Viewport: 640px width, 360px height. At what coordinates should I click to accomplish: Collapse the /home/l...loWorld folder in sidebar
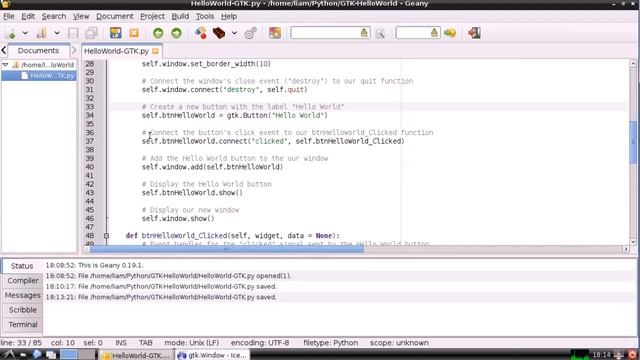pyautogui.click(x=5, y=64)
